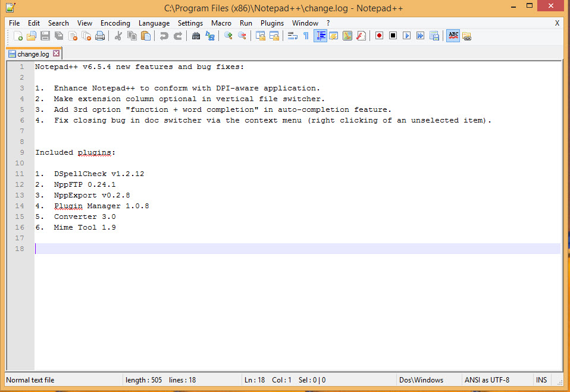Toggle INS insert mode indicator

541,380
